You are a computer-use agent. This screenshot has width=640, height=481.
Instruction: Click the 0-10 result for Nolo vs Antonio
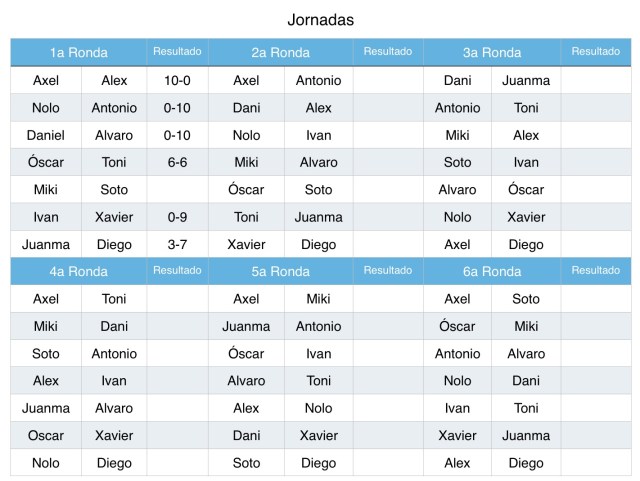pyautogui.click(x=177, y=108)
